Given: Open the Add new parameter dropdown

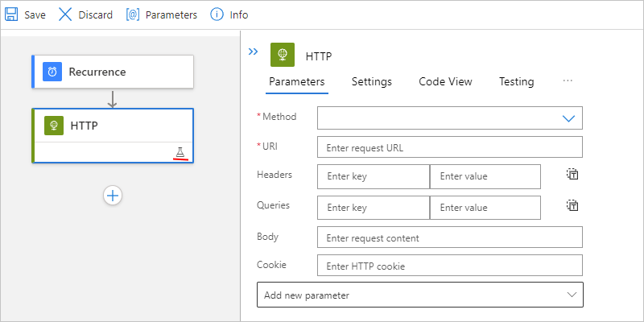Looking at the screenshot, I should (419, 295).
